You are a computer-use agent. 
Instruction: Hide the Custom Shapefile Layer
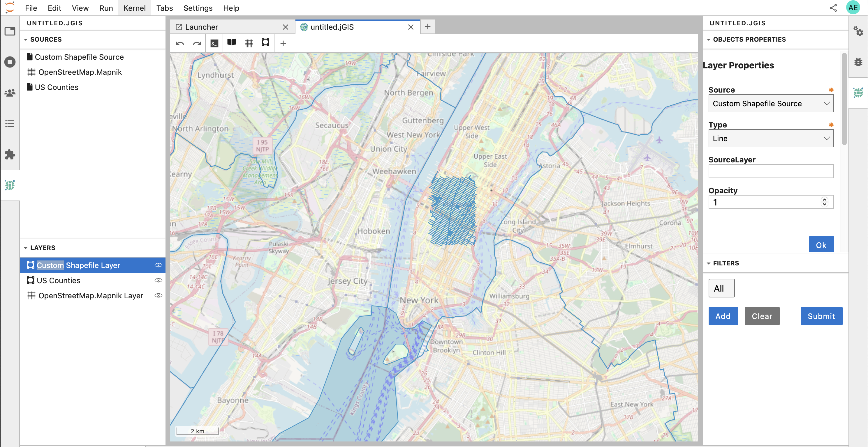(159, 265)
